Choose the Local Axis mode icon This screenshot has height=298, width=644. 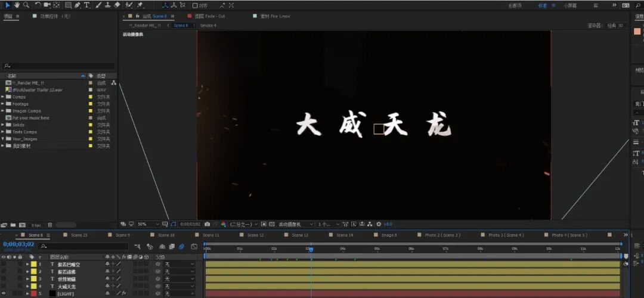[165, 5]
